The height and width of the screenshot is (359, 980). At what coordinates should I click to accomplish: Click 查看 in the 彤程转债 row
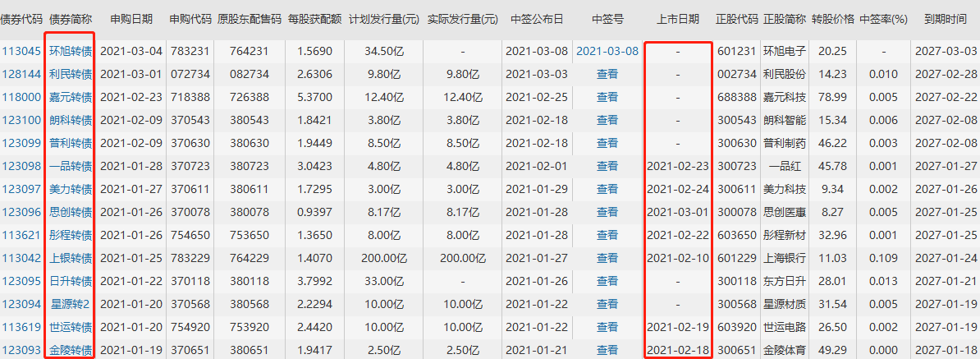pyautogui.click(x=607, y=235)
